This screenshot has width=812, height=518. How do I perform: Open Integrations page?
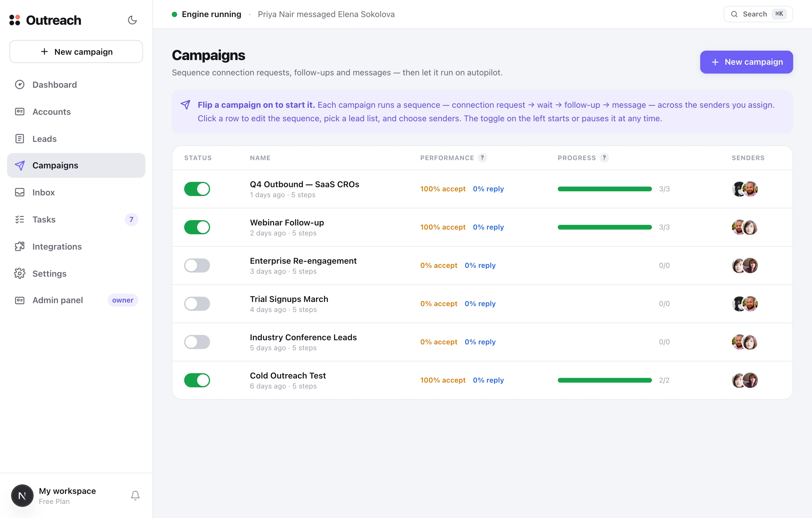pyautogui.click(x=76, y=247)
